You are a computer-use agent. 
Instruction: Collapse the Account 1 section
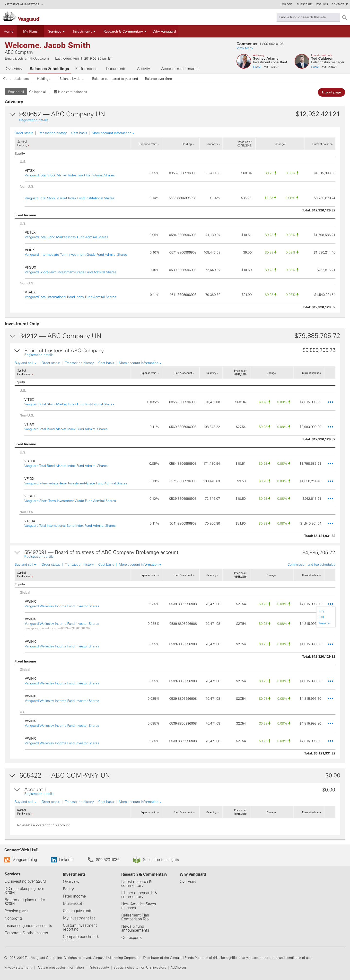pyautogui.click(x=17, y=789)
